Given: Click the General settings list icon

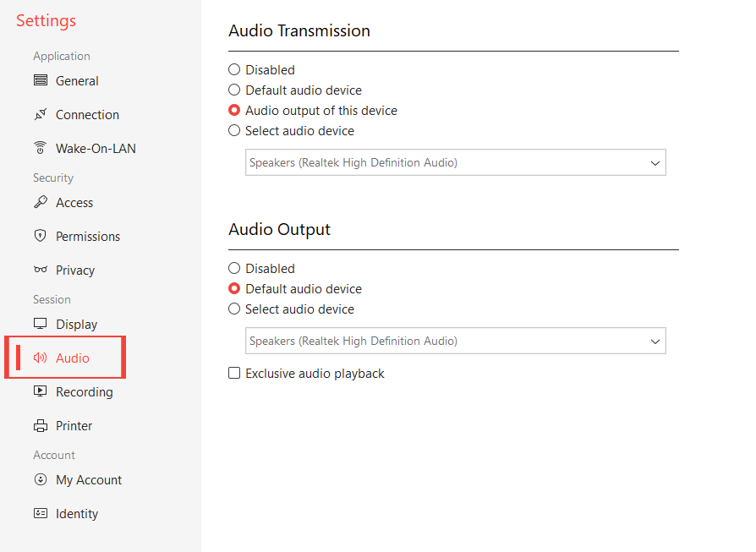Looking at the screenshot, I should 40,81.
